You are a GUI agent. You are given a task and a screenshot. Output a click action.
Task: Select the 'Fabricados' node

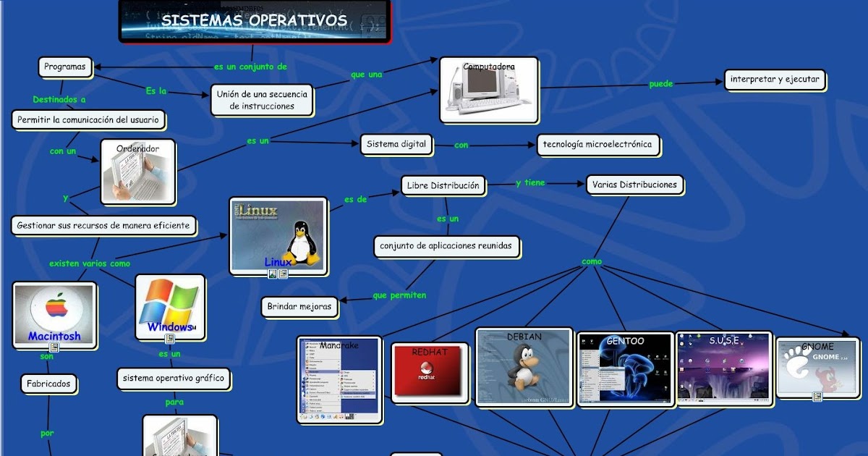coord(48,383)
